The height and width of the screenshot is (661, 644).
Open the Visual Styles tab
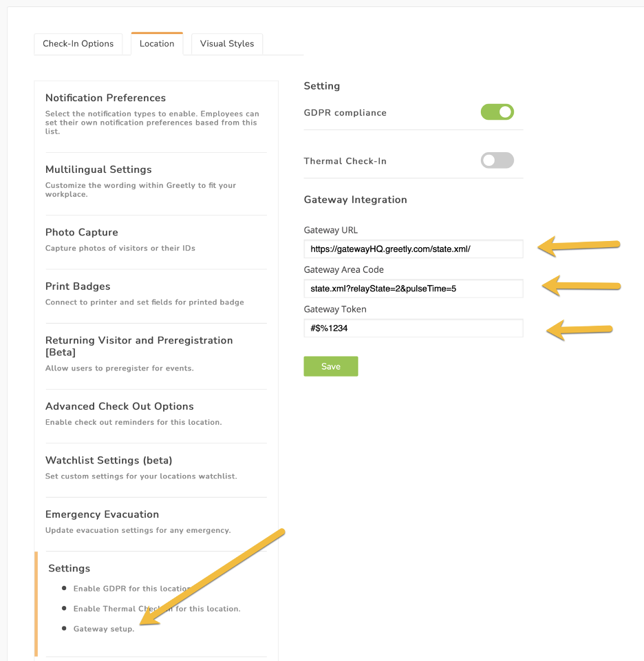point(227,44)
